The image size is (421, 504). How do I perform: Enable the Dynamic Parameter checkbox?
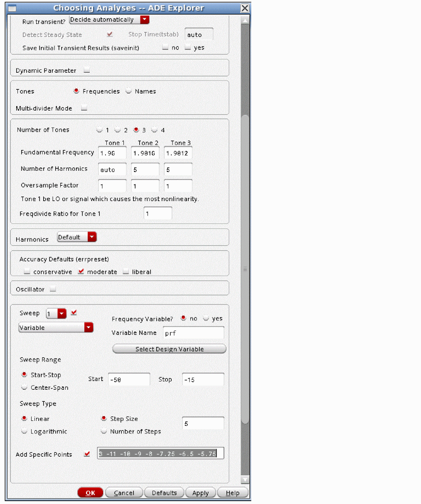click(x=86, y=70)
